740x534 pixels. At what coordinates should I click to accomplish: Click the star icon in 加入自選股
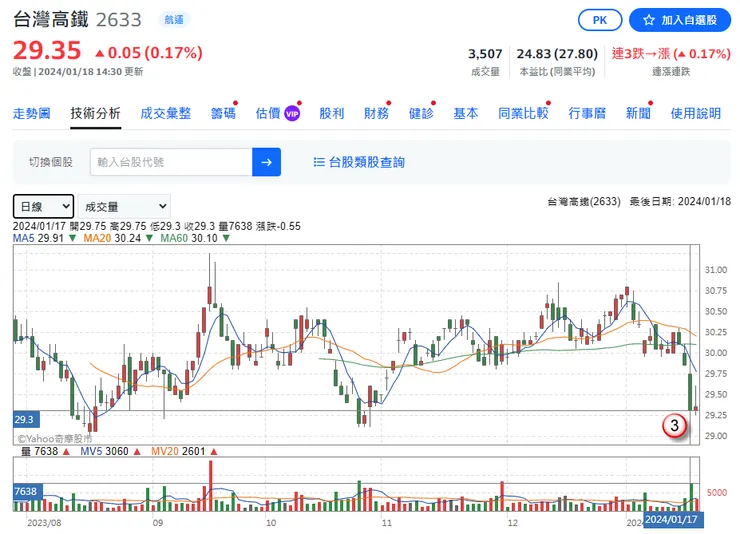649,20
